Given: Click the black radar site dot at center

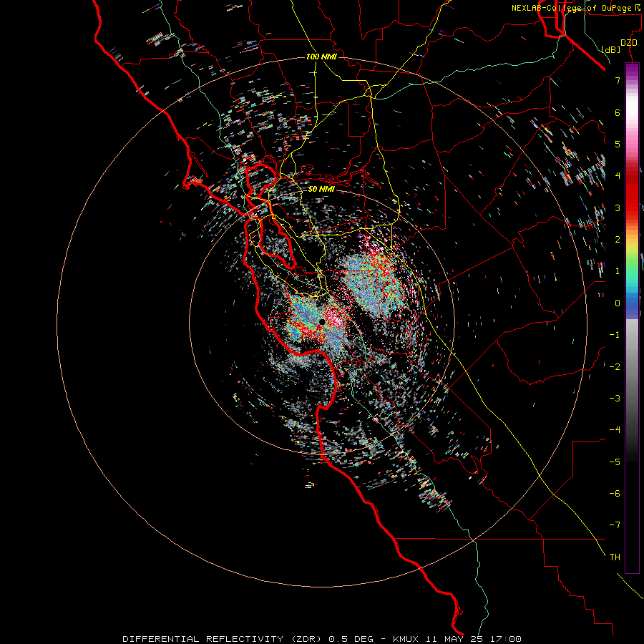Looking at the screenshot, I should 322,321.
